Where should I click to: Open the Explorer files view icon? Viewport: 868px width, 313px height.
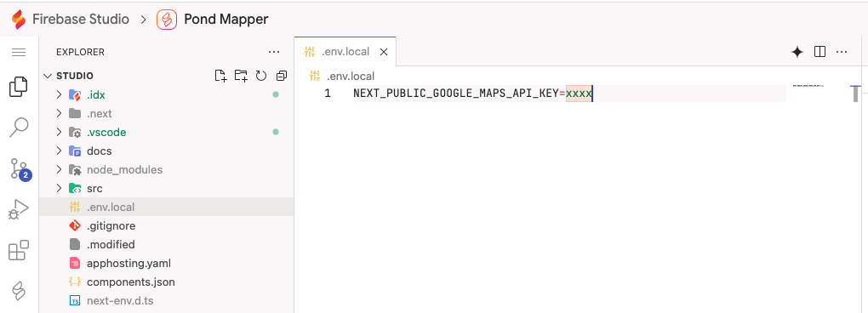tap(19, 87)
